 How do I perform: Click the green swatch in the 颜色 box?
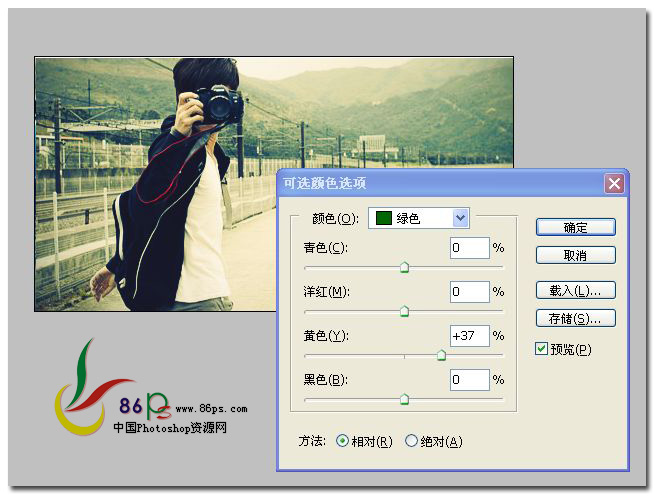point(383,218)
